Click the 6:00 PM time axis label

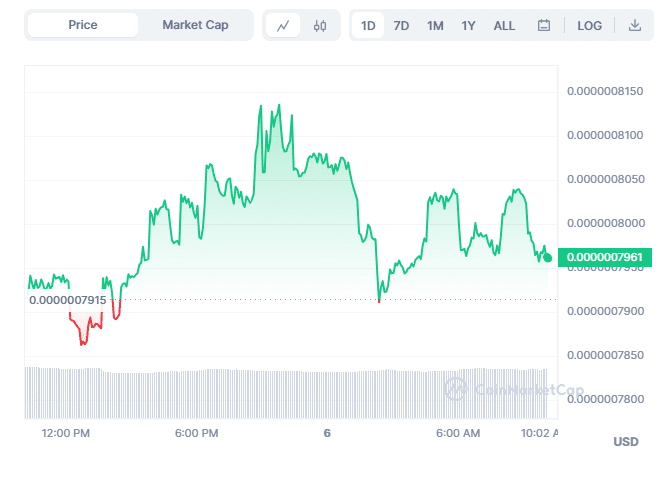196,433
